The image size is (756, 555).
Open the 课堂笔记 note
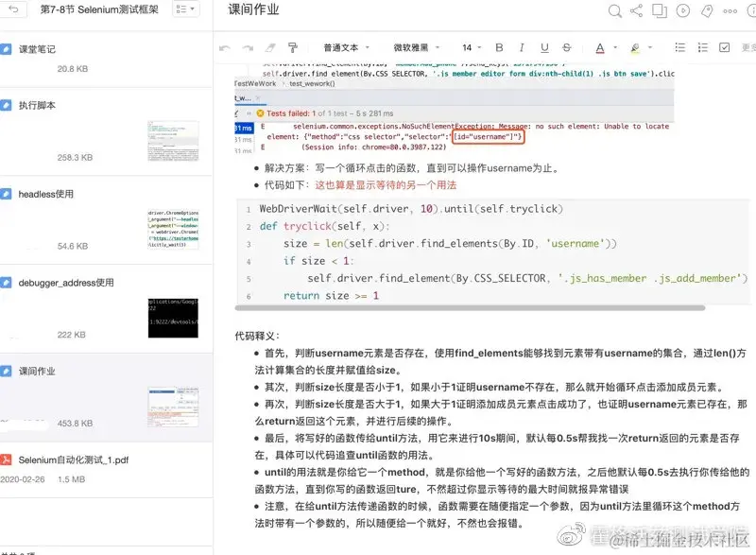pos(106,59)
